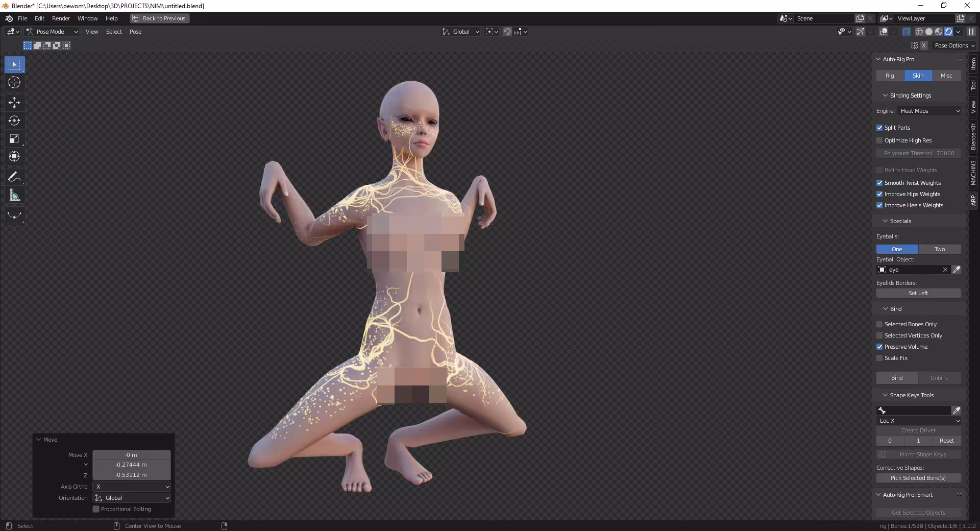Tick Selected Bones Only checkbox

(x=879, y=324)
